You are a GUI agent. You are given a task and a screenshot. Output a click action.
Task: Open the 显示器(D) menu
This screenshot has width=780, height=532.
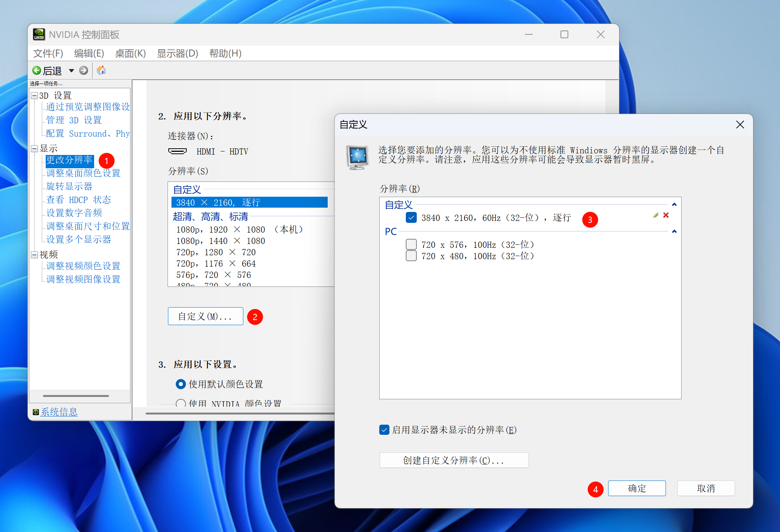tap(177, 53)
